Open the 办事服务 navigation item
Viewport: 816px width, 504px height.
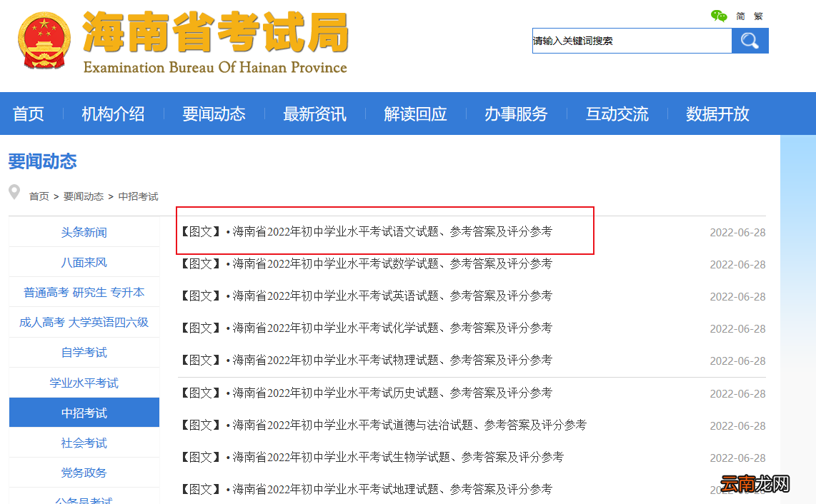click(x=516, y=114)
